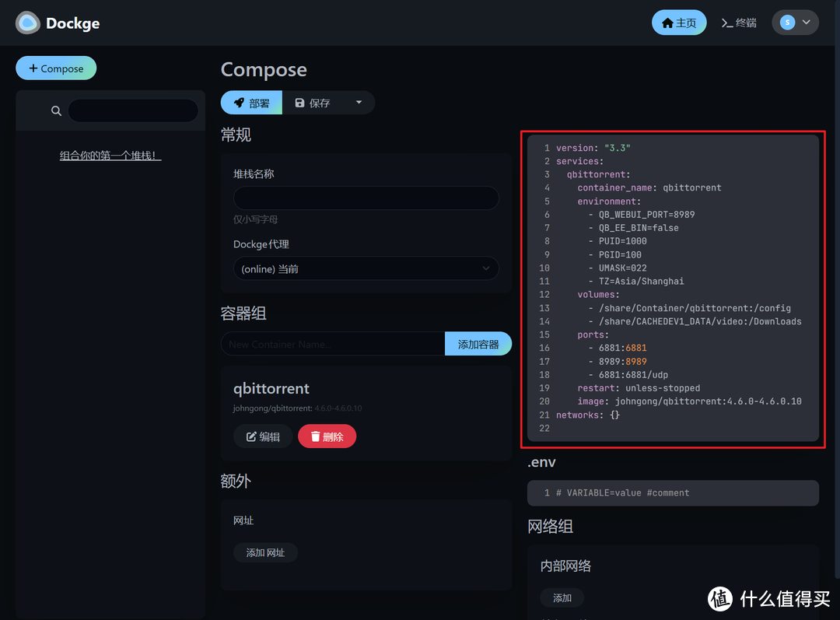Viewport: 840px width, 620px height.
Task: Click the container_name: qbittorrent line
Action: tap(649, 187)
